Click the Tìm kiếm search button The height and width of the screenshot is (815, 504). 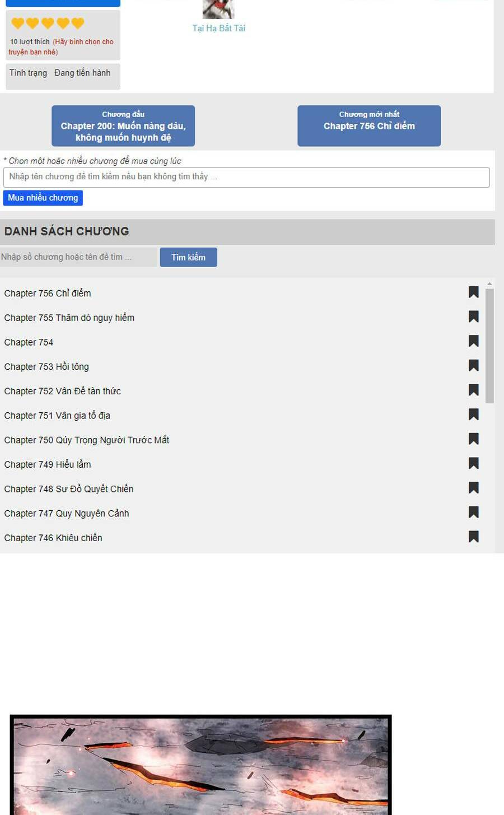(188, 257)
